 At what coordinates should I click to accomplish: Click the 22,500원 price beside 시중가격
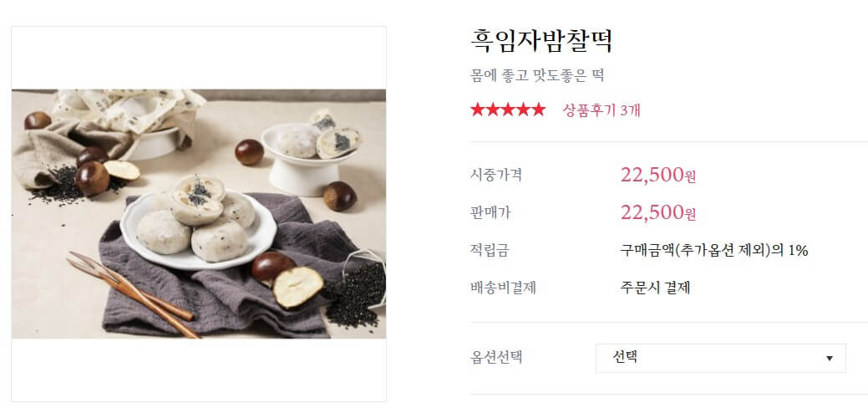point(657,176)
